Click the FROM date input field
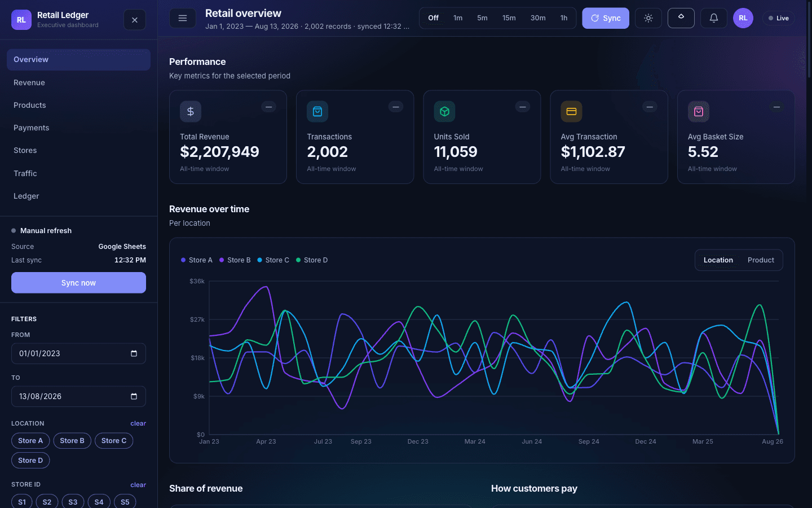Viewport: 812px width, 508px height. click(78, 353)
